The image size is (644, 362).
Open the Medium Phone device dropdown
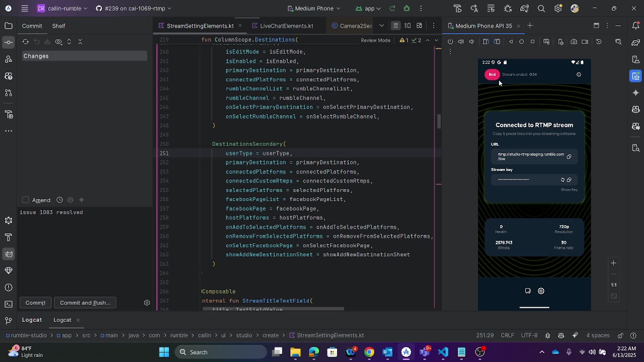314,9
